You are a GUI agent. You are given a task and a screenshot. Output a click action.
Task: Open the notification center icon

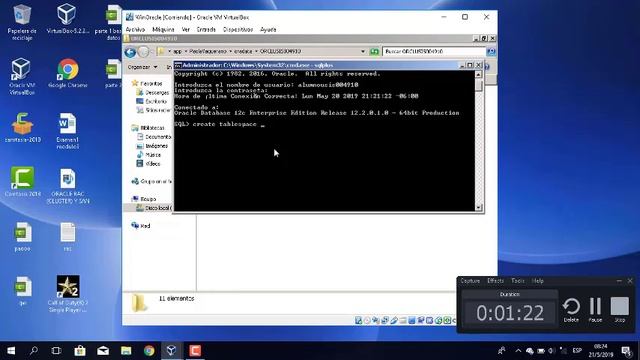click(626, 350)
